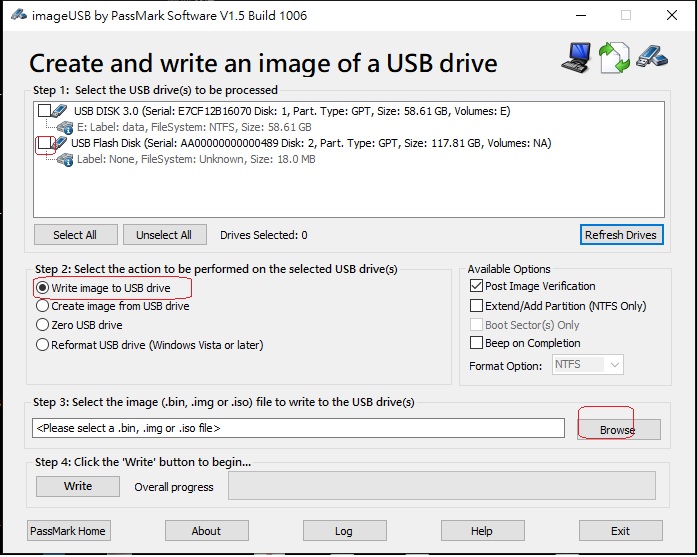Click the USB DISK 3.0 drive icon
This screenshot has width=697, height=557.
[62, 111]
